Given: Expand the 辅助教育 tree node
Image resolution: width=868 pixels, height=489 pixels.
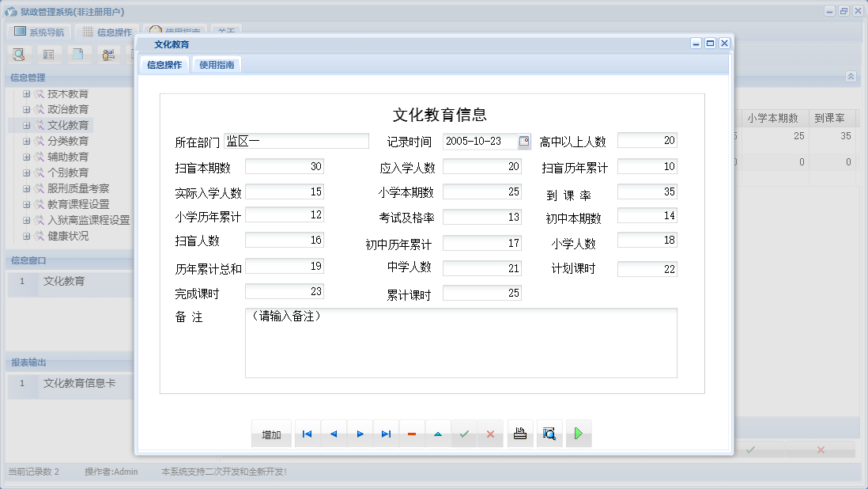Looking at the screenshot, I should point(26,157).
